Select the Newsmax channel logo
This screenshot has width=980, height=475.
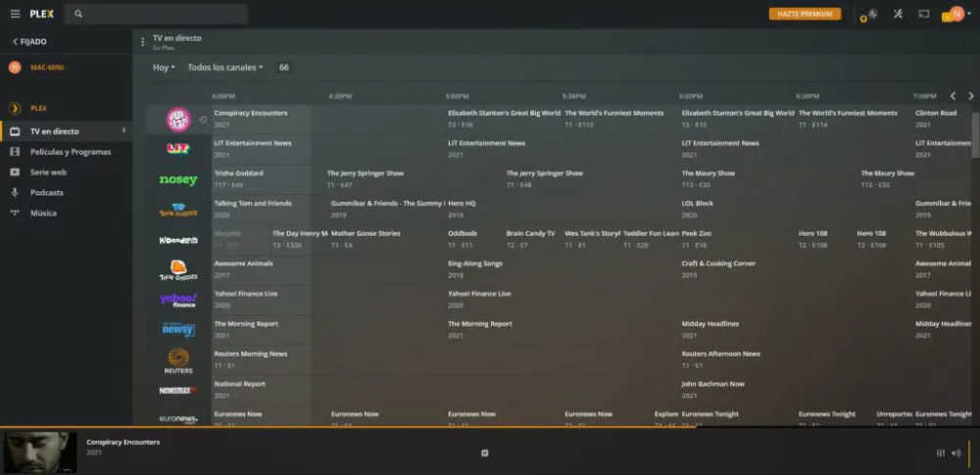click(178, 390)
